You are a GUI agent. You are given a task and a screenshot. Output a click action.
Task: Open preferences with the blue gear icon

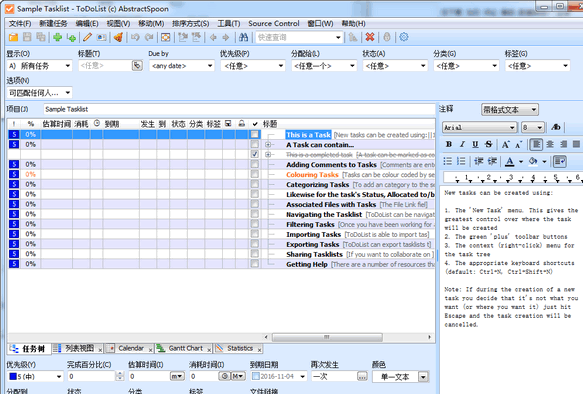click(x=404, y=37)
